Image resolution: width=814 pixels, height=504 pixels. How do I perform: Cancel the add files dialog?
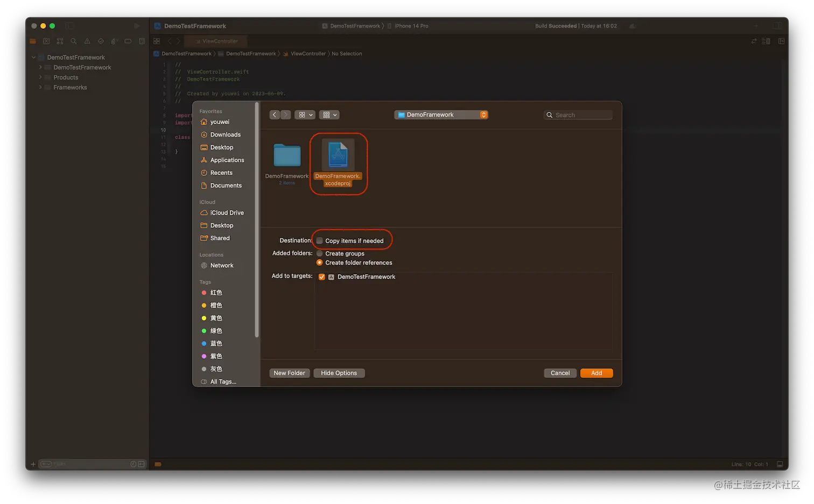[560, 373]
